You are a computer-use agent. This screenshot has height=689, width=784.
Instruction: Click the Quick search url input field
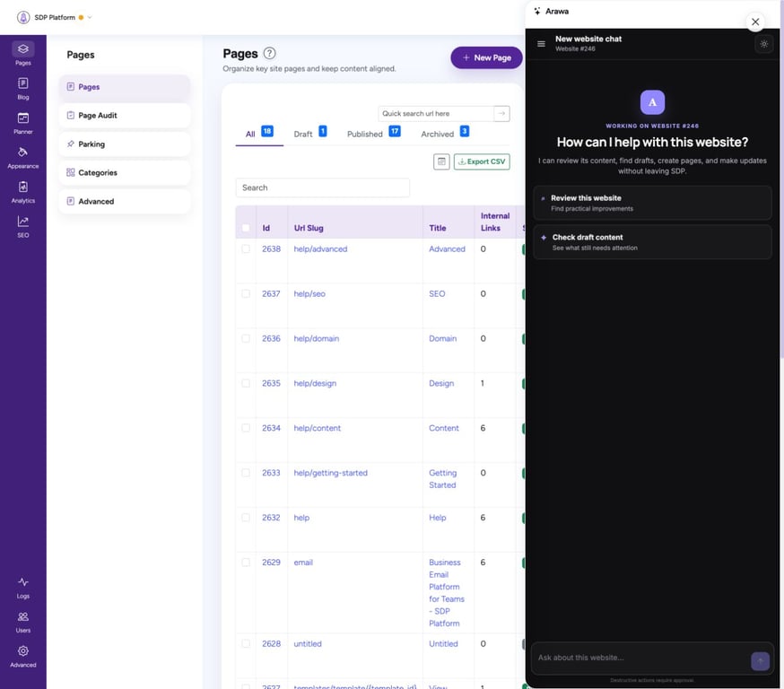click(435, 114)
